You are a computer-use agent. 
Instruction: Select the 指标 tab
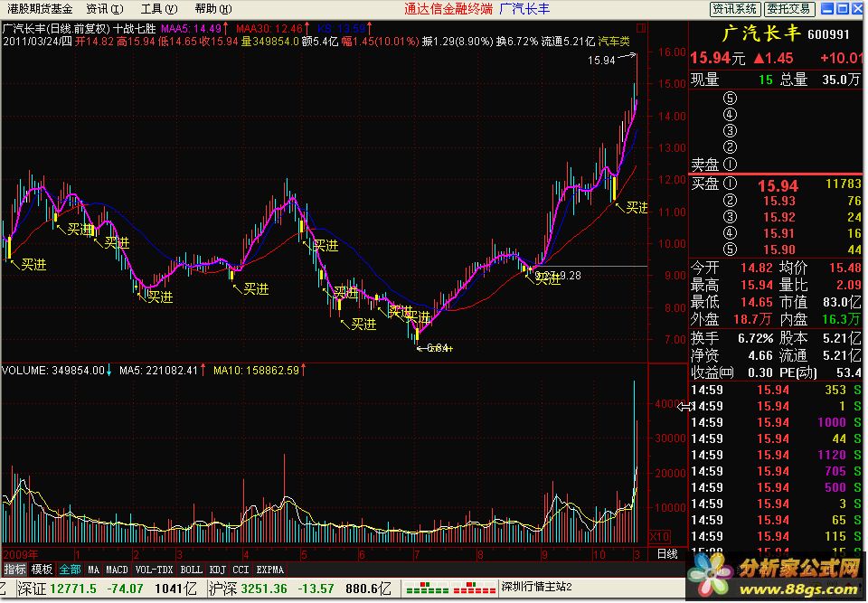[15, 570]
